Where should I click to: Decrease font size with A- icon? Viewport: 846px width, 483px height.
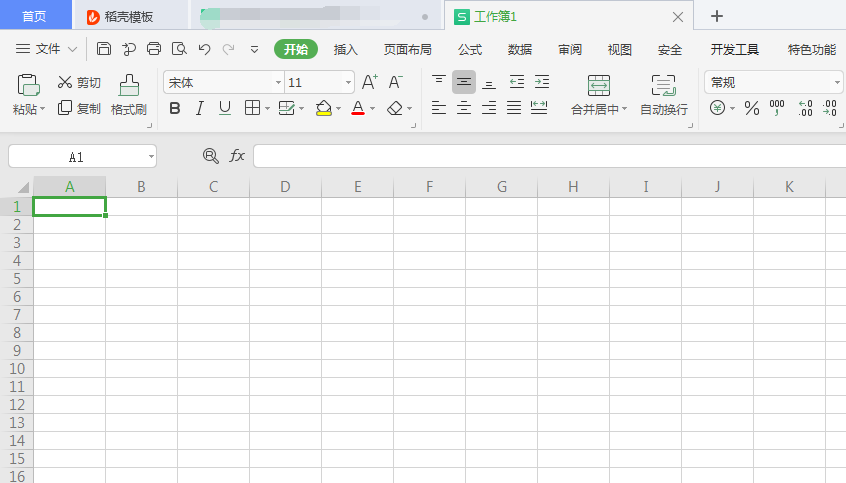click(x=395, y=82)
